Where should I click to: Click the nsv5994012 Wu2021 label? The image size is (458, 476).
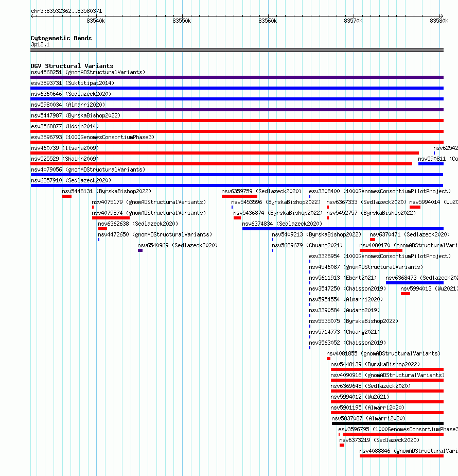click(360, 397)
